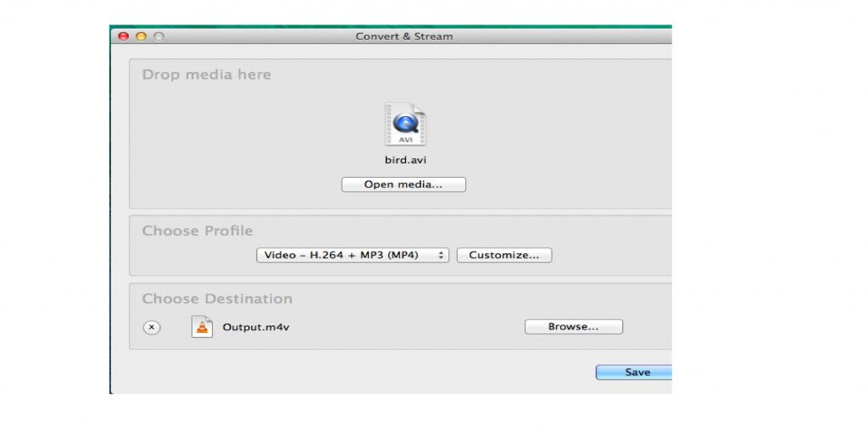Click the bird.avi QuickTime file icon
Screen dimensions: 868x432
pos(404,124)
